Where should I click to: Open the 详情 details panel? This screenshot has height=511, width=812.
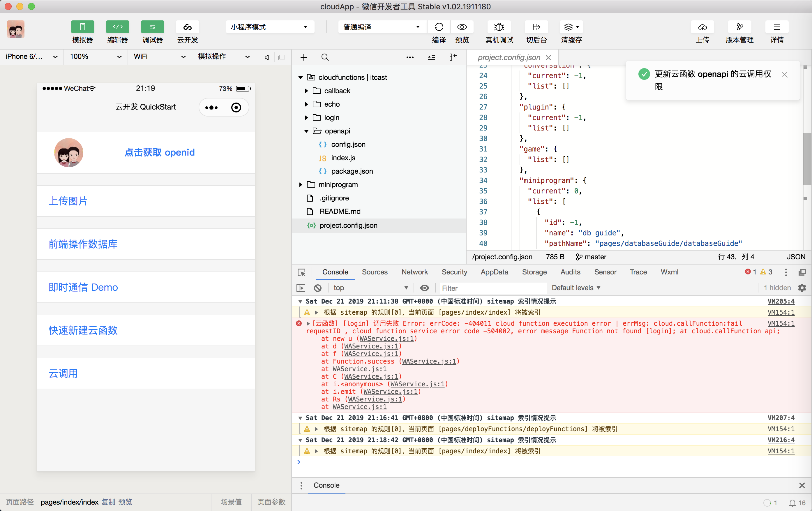pyautogui.click(x=776, y=27)
